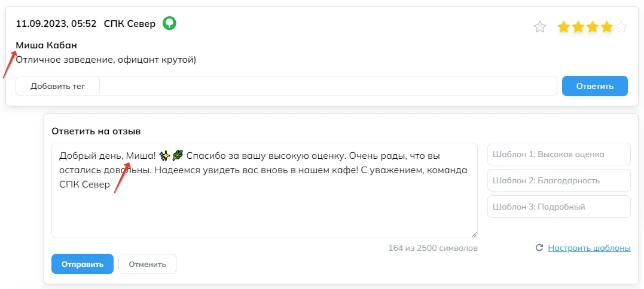The image size is (644, 289).
Task: Choose Шаблон 2: Благодарность
Action: pos(559,180)
